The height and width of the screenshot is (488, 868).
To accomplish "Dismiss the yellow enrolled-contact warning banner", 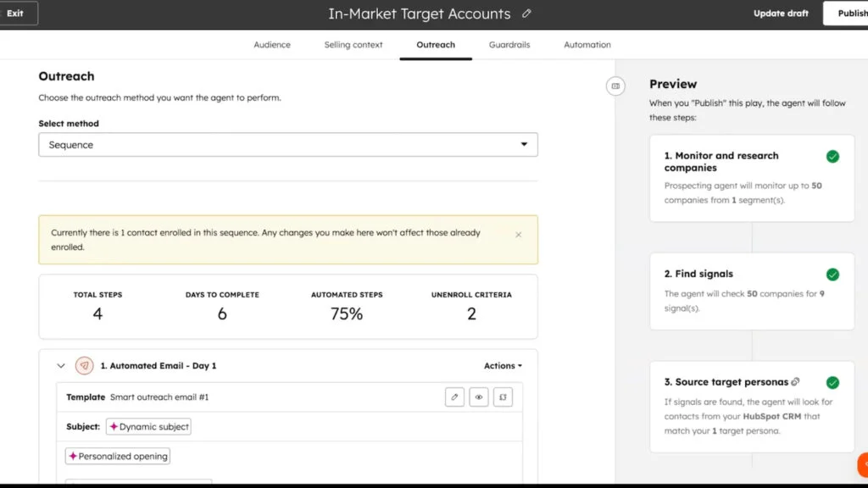I will point(518,235).
